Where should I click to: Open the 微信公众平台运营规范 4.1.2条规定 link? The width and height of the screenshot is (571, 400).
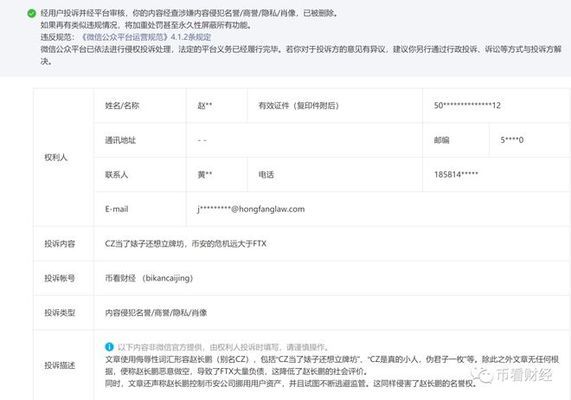point(145,37)
